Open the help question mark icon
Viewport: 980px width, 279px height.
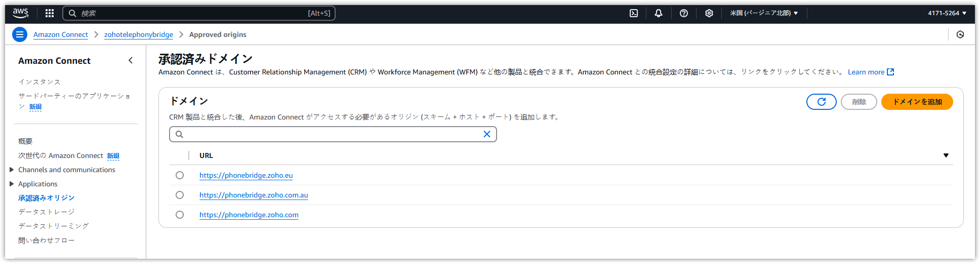(x=684, y=13)
